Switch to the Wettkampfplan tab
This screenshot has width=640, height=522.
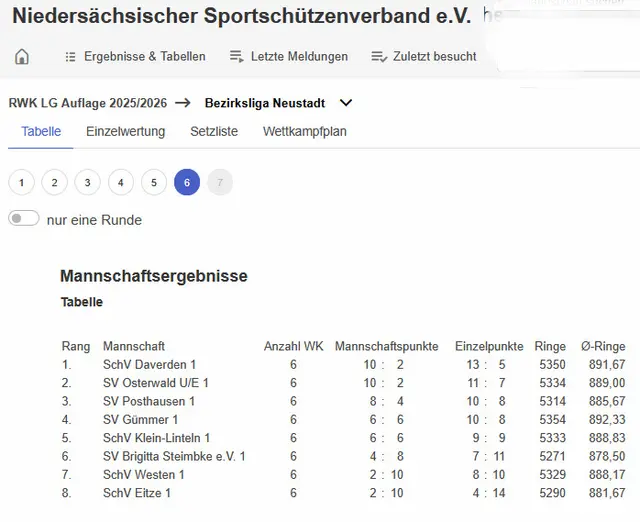coord(305,132)
